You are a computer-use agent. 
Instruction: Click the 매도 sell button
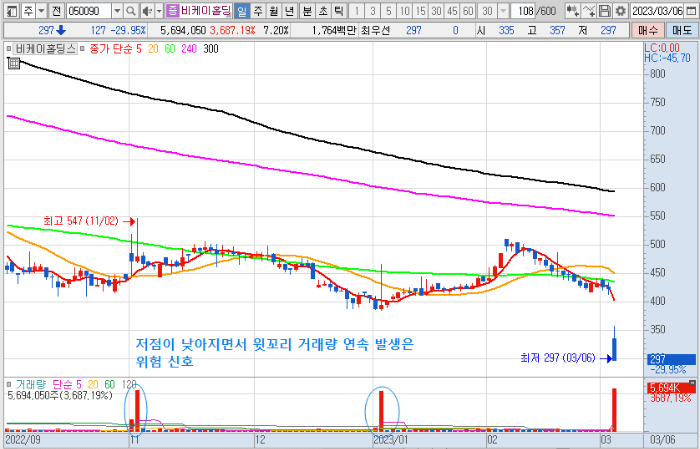682,30
